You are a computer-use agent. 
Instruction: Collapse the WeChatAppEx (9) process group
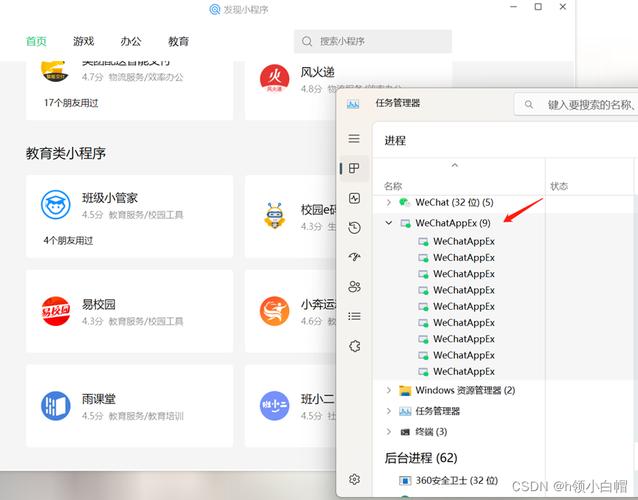pyautogui.click(x=389, y=223)
